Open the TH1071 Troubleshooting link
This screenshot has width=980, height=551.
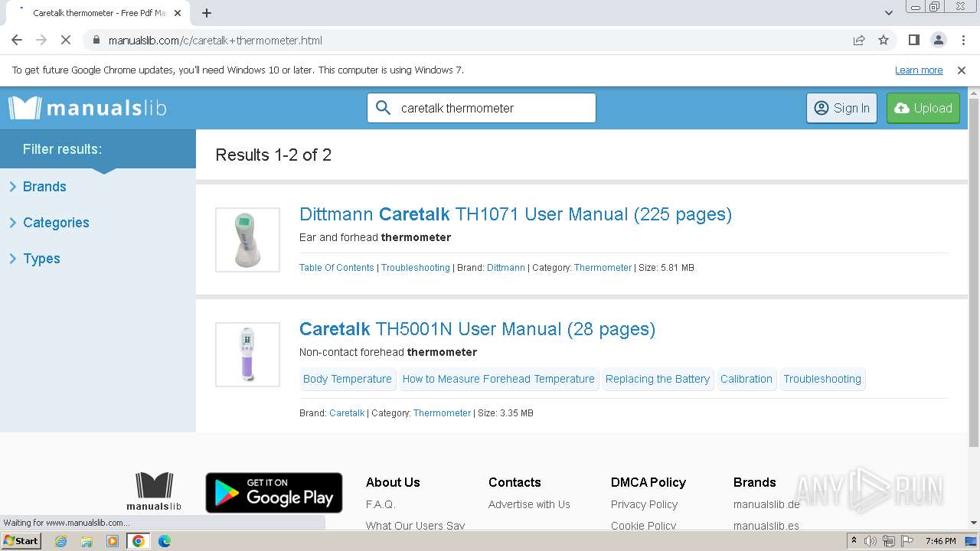tap(416, 268)
